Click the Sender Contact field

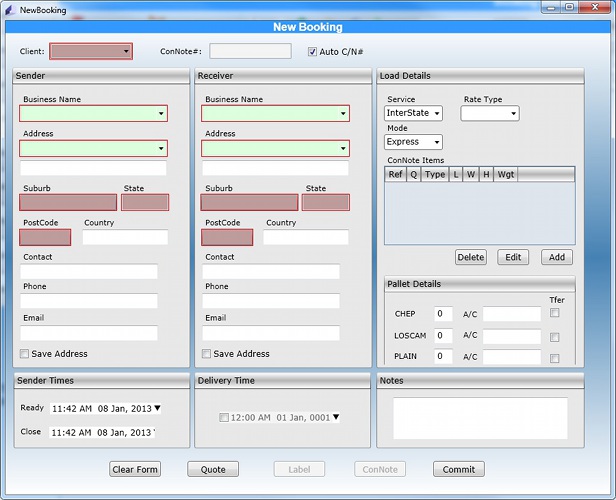point(89,271)
